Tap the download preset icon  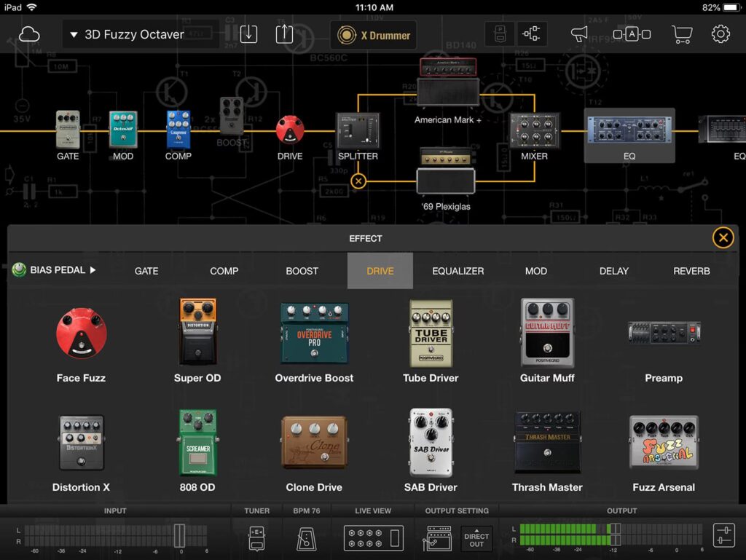pos(248,34)
